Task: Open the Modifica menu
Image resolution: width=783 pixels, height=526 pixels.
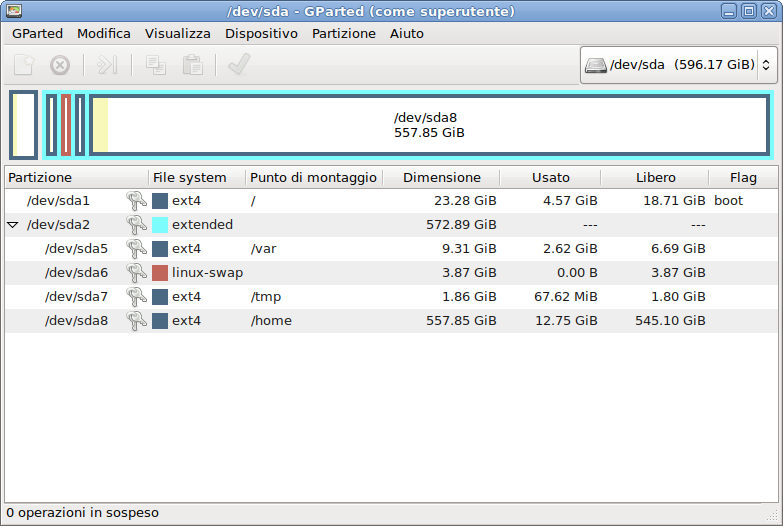Action: click(104, 33)
